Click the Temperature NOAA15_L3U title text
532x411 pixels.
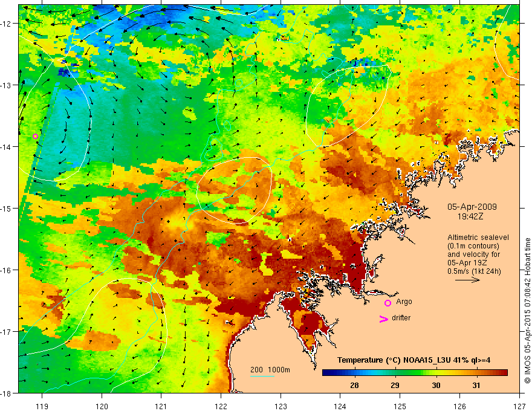414,360
